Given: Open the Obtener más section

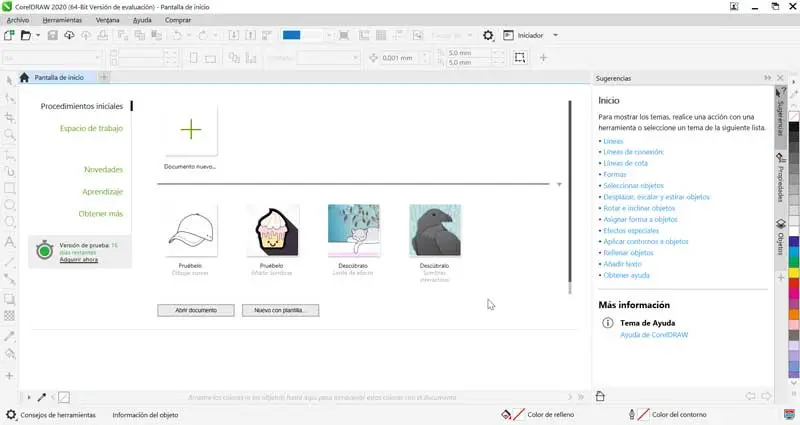Looking at the screenshot, I should pyautogui.click(x=101, y=214).
